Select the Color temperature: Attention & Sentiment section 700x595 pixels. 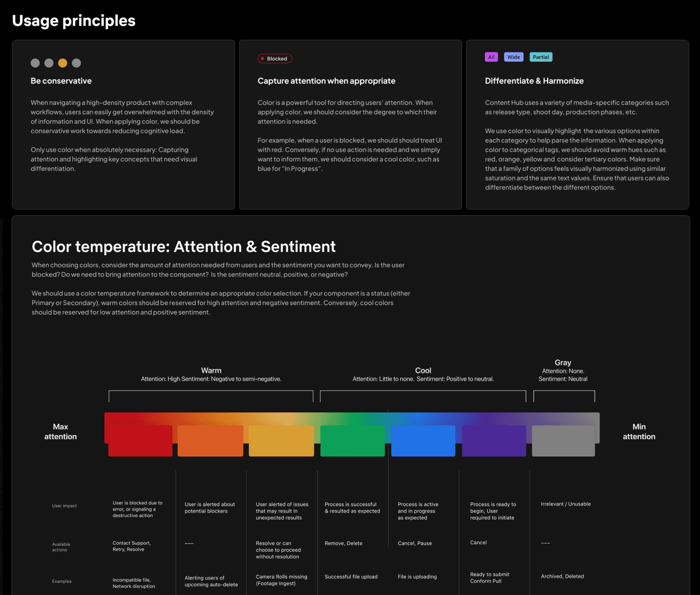[184, 246]
